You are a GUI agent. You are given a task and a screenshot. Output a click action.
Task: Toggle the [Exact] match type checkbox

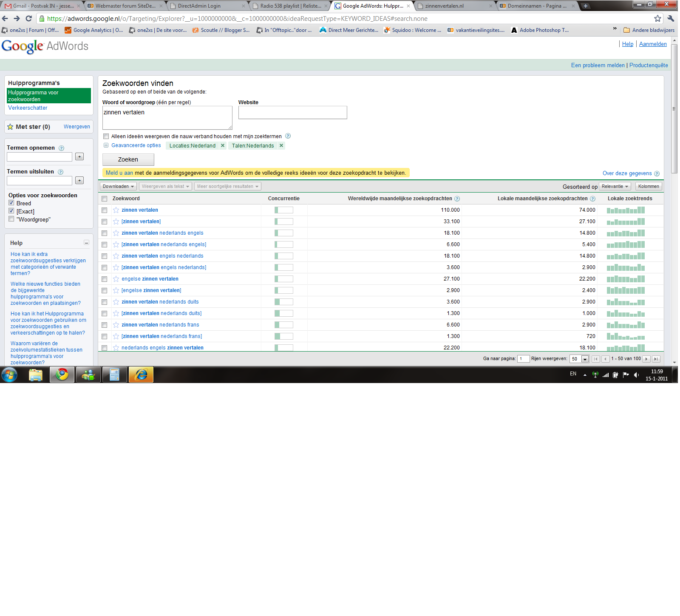click(11, 211)
